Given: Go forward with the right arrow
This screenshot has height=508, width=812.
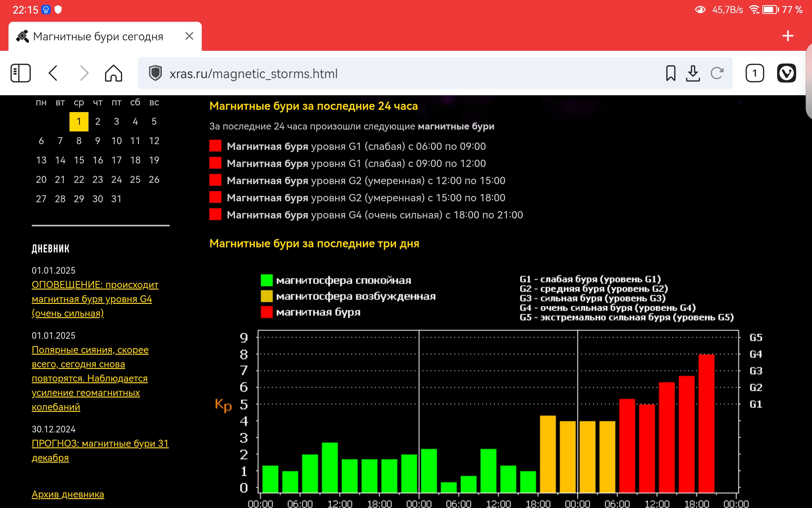Looking at the screenshot, I should (x=84, y=73).
